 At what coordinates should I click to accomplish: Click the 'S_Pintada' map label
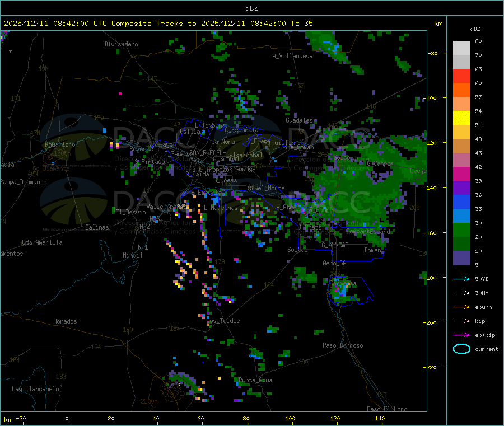coord(150,162)
